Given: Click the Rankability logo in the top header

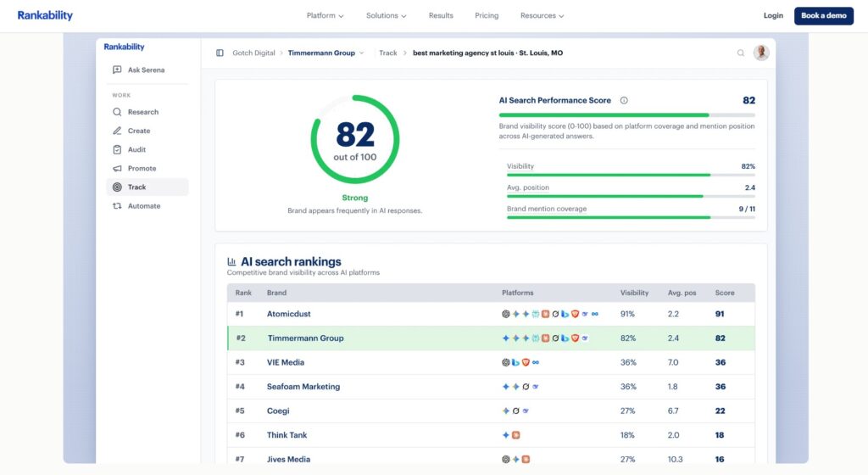Looking at the screenshot, I should pyautogui.click(x=45, y=15).
